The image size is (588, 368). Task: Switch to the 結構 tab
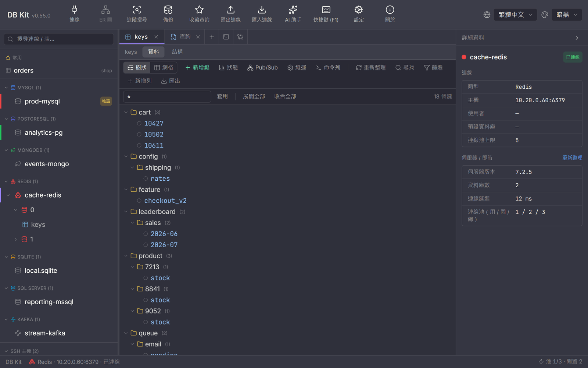pyautogui.click(x=177, y=52)
